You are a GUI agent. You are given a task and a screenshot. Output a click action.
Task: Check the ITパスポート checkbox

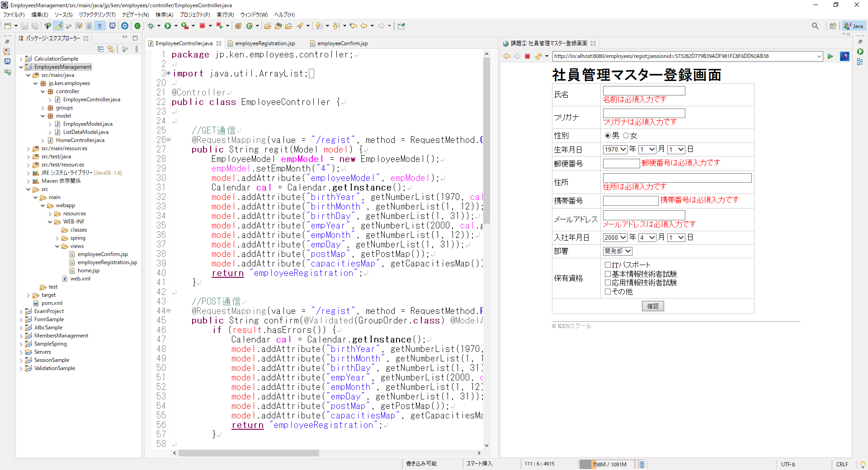pos(608,265)
